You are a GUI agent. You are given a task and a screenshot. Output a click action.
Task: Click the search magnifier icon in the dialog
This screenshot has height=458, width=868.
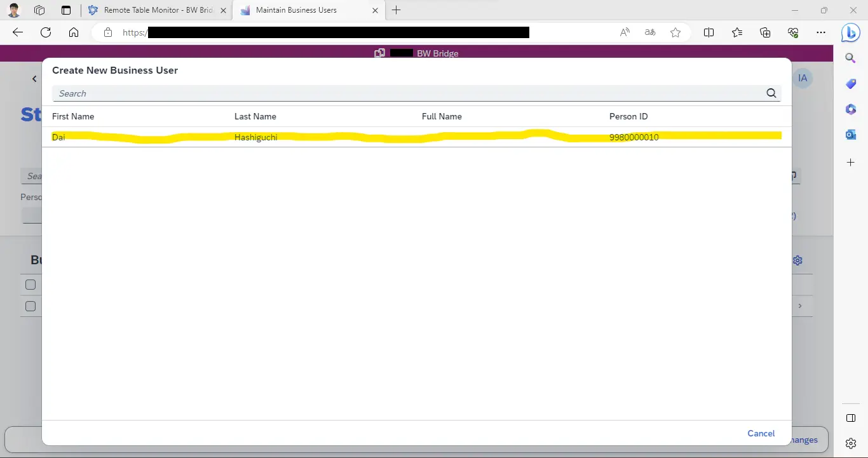click(771, 93)
